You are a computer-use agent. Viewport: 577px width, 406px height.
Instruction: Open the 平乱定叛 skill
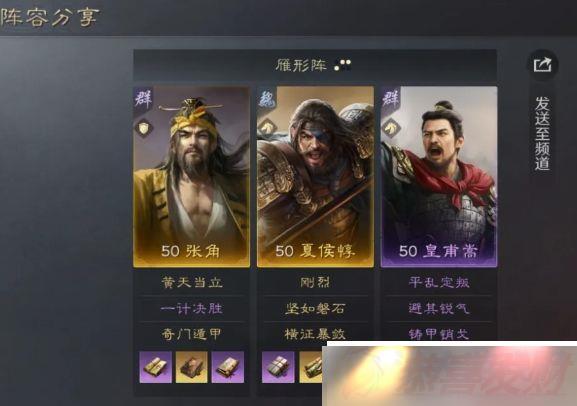click(439, 282)
